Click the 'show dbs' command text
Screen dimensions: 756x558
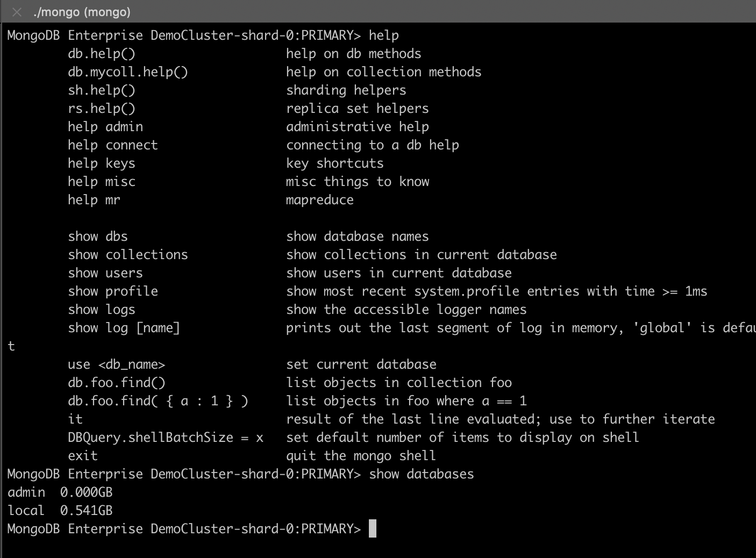point(98,237)
